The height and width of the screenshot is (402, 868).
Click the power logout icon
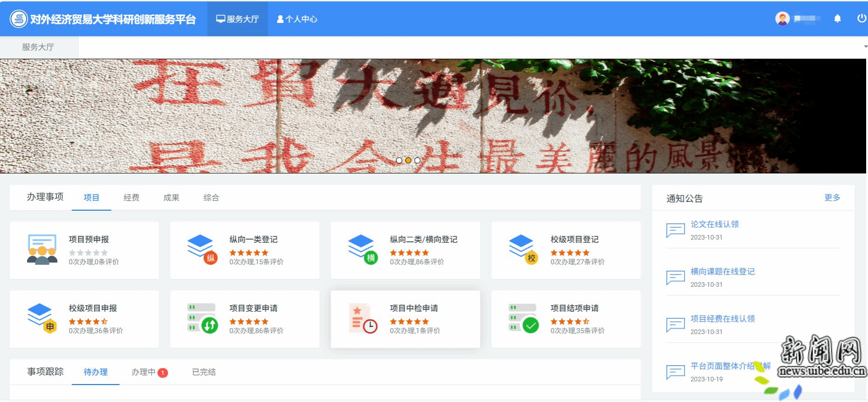click(x=861, y=19)
